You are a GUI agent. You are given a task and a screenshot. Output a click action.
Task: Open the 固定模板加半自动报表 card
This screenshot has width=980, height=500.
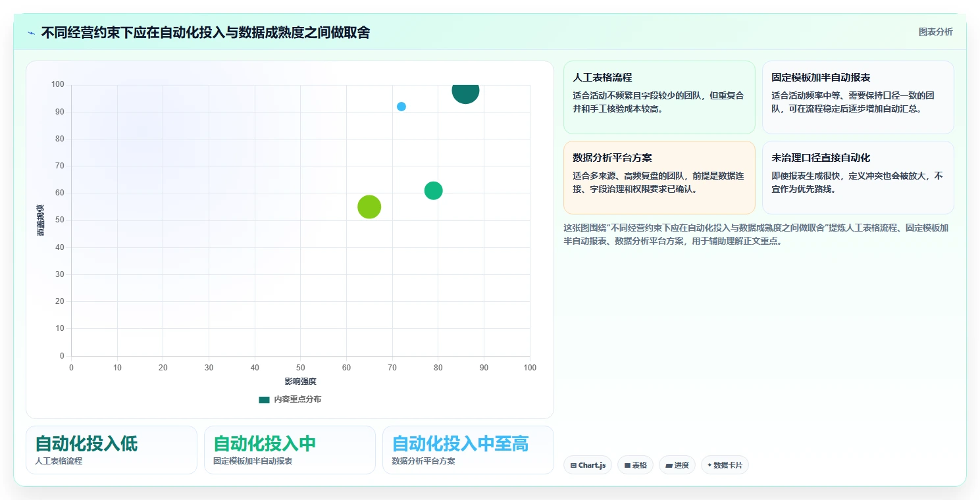(858, 97)
